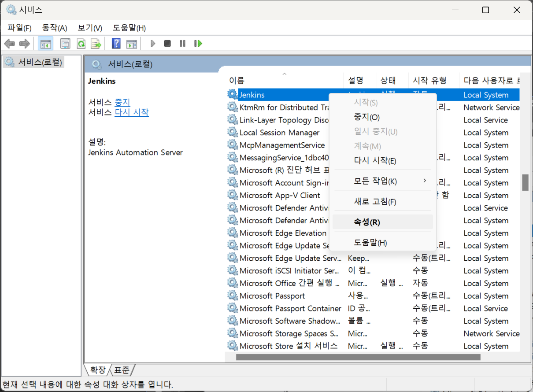
Task: Click the gear icon beside Microsoft Software Shadow
Action: click(x=233, y=321)
